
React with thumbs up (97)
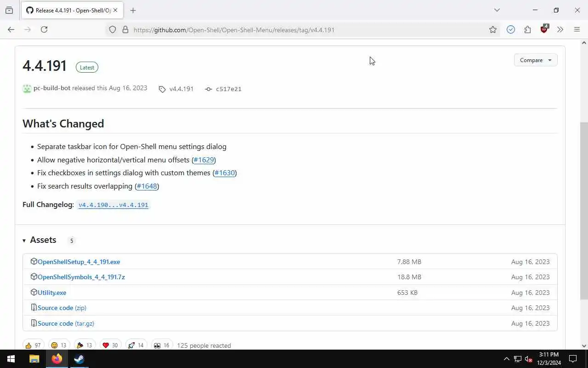coord(33,345)
